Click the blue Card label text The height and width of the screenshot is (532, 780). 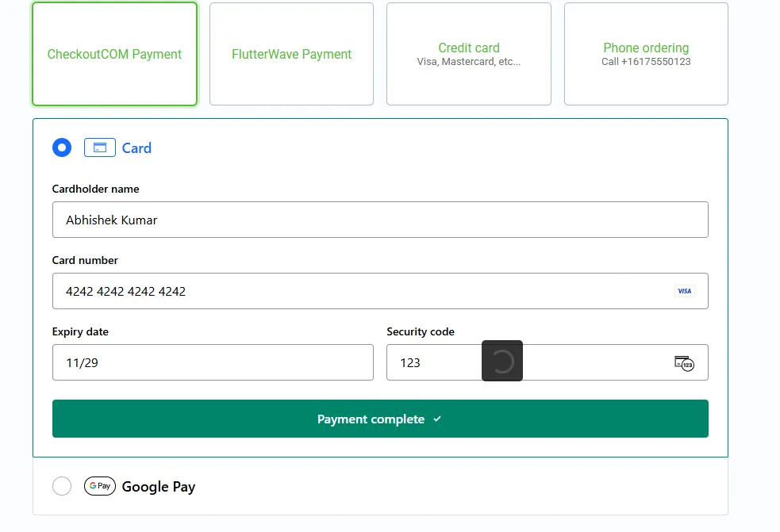tap(136, 148)
